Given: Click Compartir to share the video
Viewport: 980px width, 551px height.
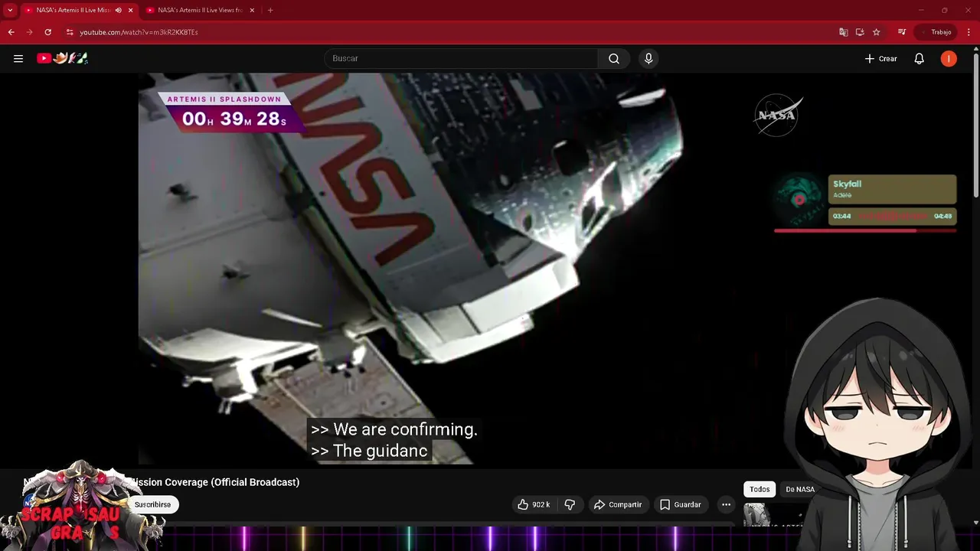Looking at the screenshot, I should (x=618, y=504).
